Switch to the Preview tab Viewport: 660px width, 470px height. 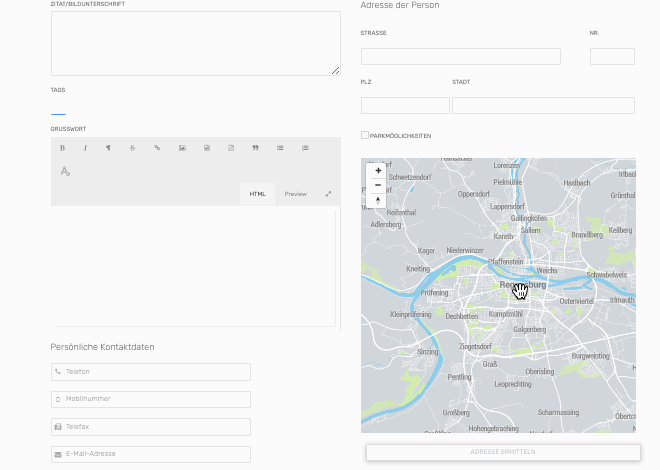point(295,194)
